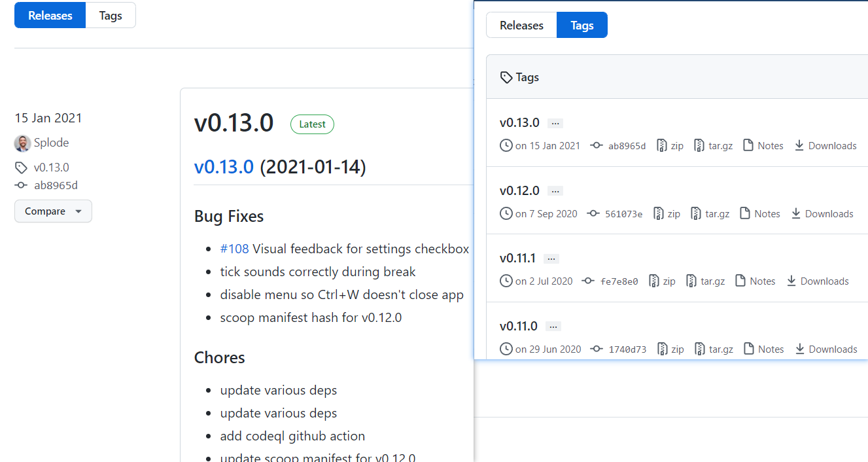The width and height of the screenshot is (868, 462).
Task: Switch to Releases tab in right pane
Action: click(521, 26)
